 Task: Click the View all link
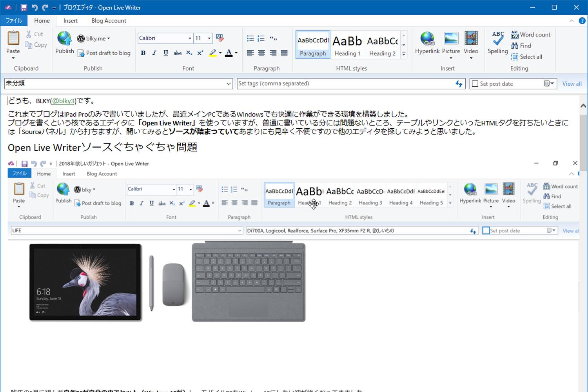tap(572, 83)
